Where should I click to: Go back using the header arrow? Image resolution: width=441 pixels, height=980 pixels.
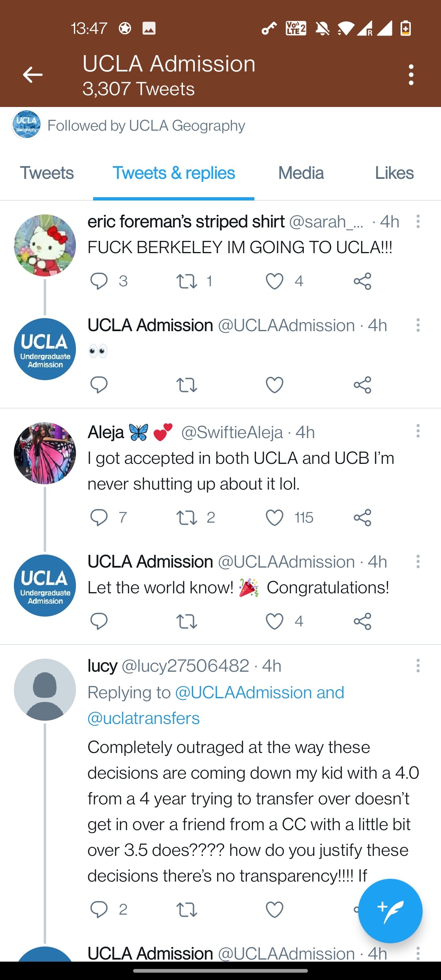point(33,75)
